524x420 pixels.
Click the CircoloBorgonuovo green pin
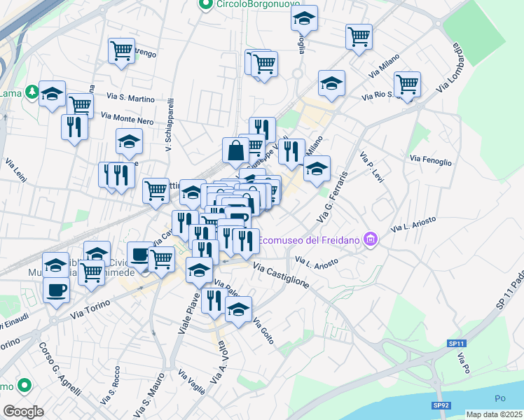click(x=206, y=6)
